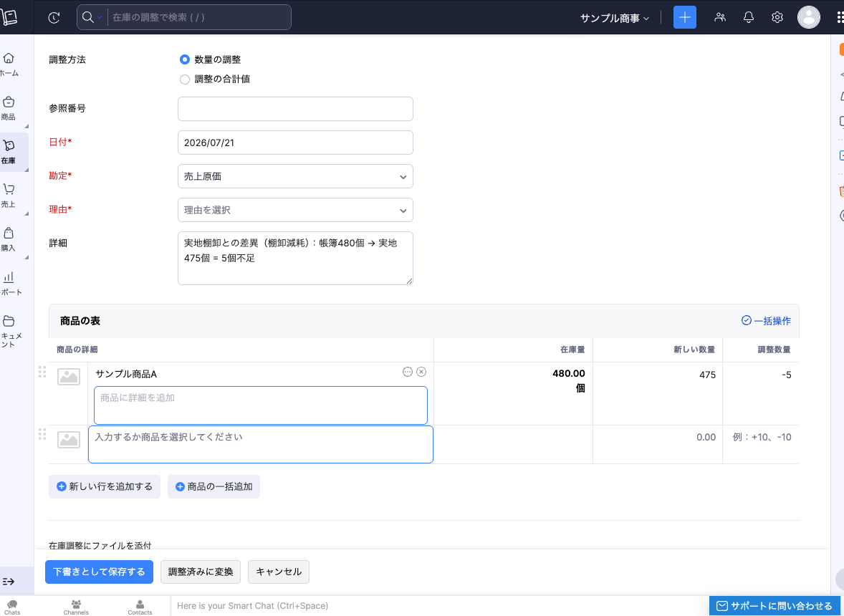Select the 数量の調整 radio button
This screenshot has width=844, height=616.
click(185, 59)
